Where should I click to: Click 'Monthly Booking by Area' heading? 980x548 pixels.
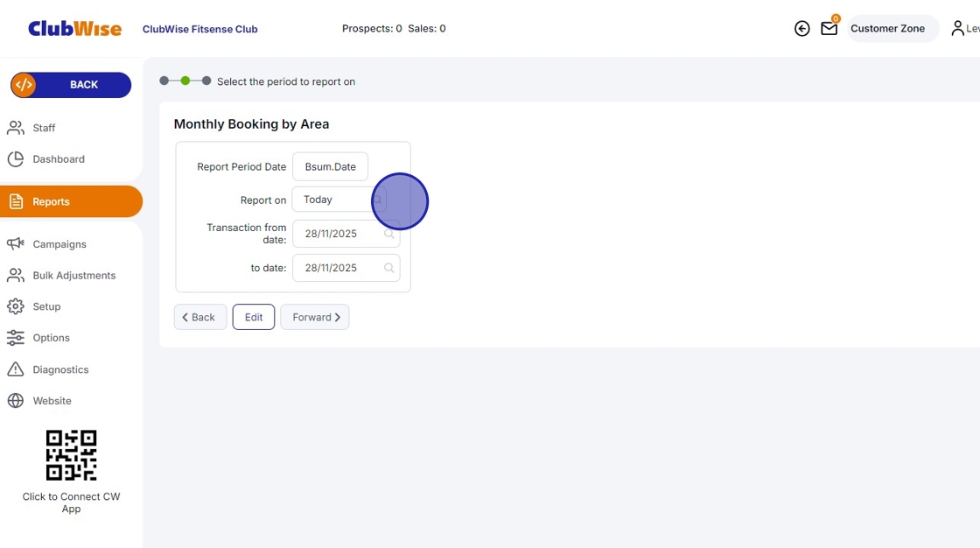[251, 123]
